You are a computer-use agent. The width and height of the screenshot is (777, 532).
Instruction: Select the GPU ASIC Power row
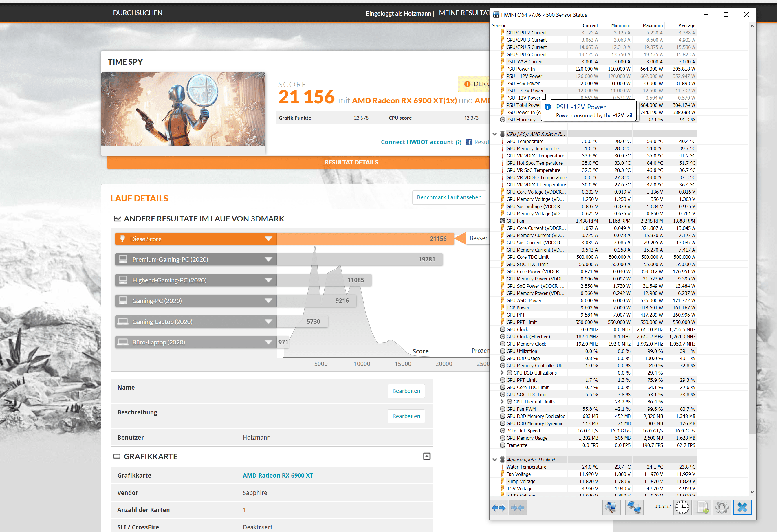point(593,300)
